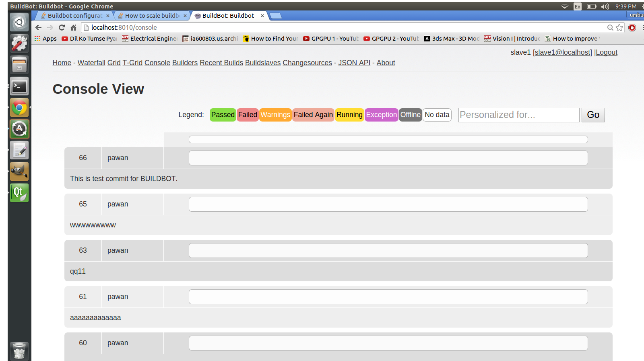This screenshot has height=361, width=644.
Task: Click the browser home icon
Action: (73, 27)
